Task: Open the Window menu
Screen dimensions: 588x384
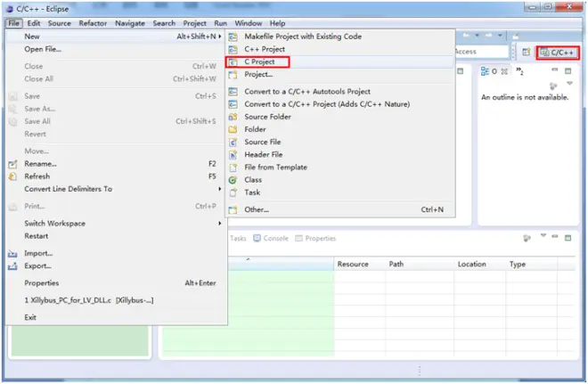Action: coord(249,23)
